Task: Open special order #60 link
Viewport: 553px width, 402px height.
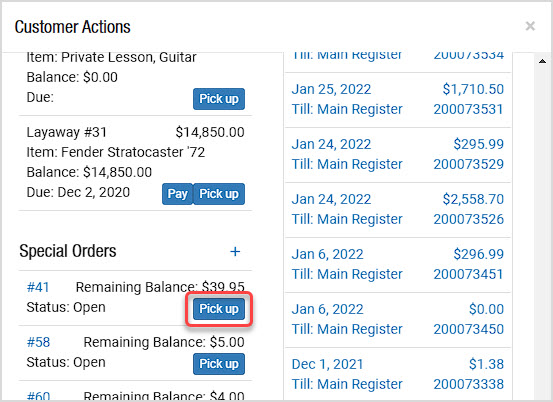Action: 38,396
